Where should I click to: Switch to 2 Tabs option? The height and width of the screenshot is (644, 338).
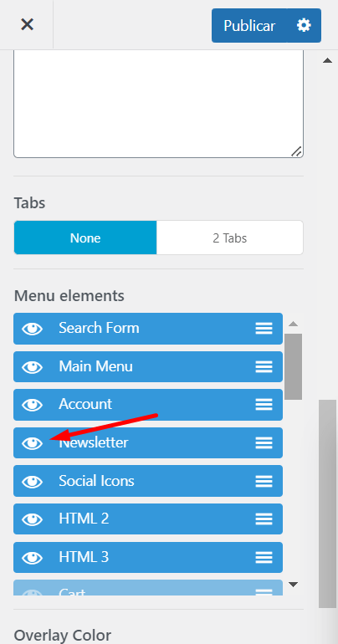click(229, 238)
